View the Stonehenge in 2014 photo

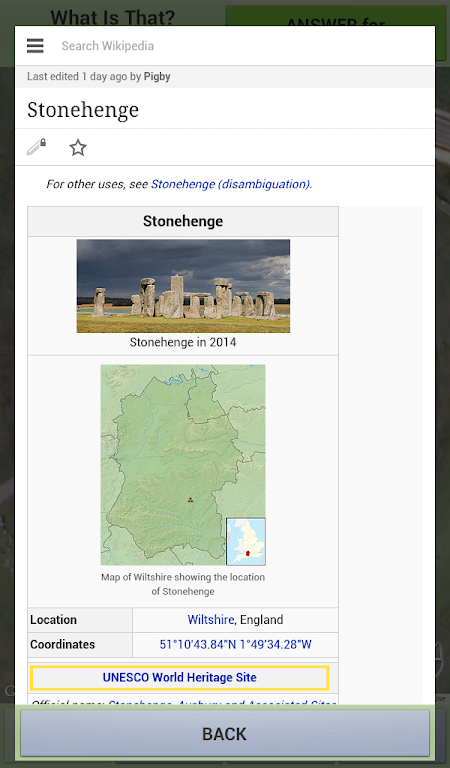(183, 286)
